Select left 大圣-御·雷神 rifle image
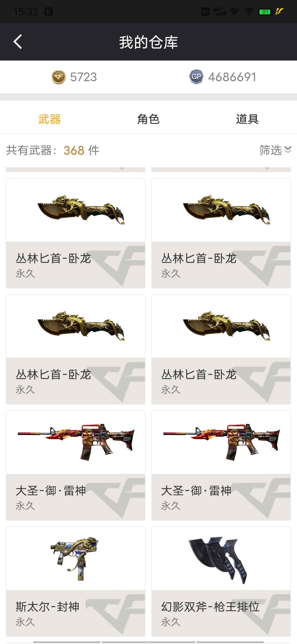The height and width of the screenshot is (644, 297). 76,442
